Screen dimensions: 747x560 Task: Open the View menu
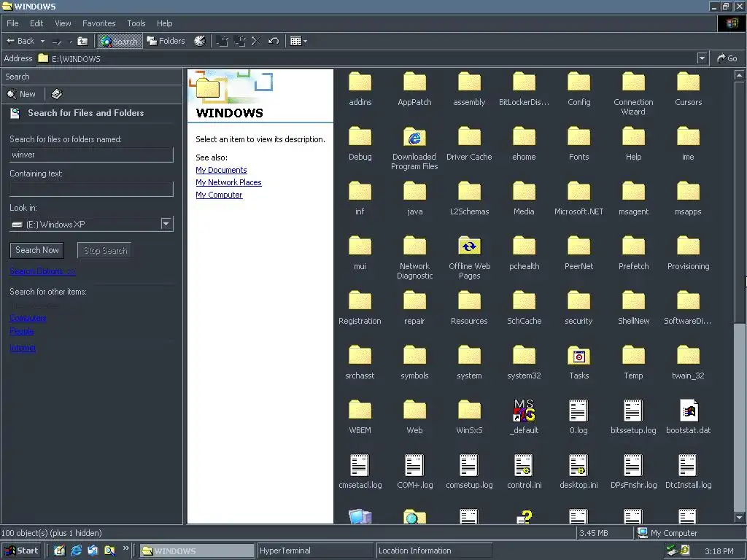point(63,23)
